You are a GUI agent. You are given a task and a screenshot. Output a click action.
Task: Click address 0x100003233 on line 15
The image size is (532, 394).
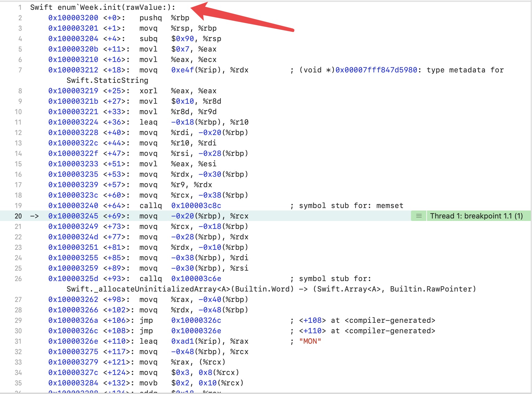(73, 164)
